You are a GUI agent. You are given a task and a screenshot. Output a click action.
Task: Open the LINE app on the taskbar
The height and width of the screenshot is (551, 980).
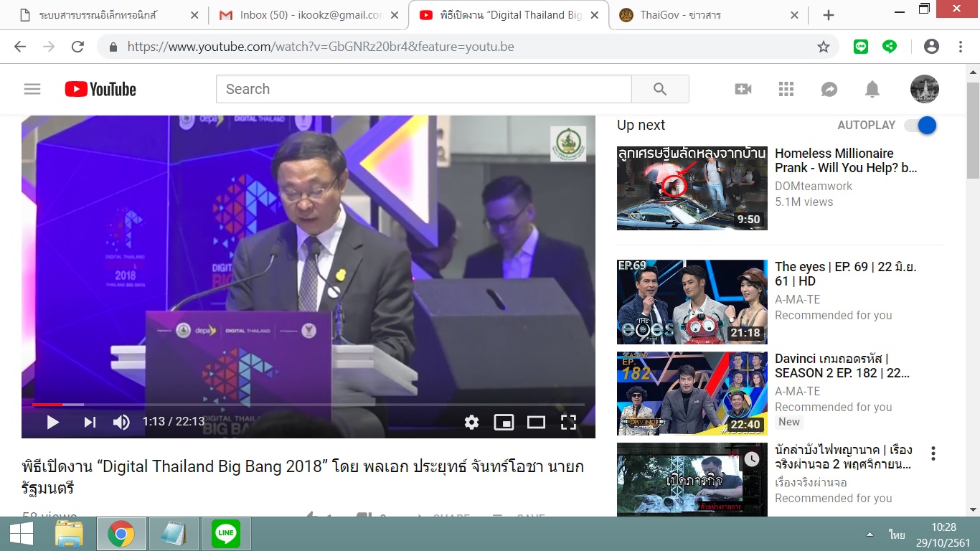pyautogui.click(x=226, y=534)
